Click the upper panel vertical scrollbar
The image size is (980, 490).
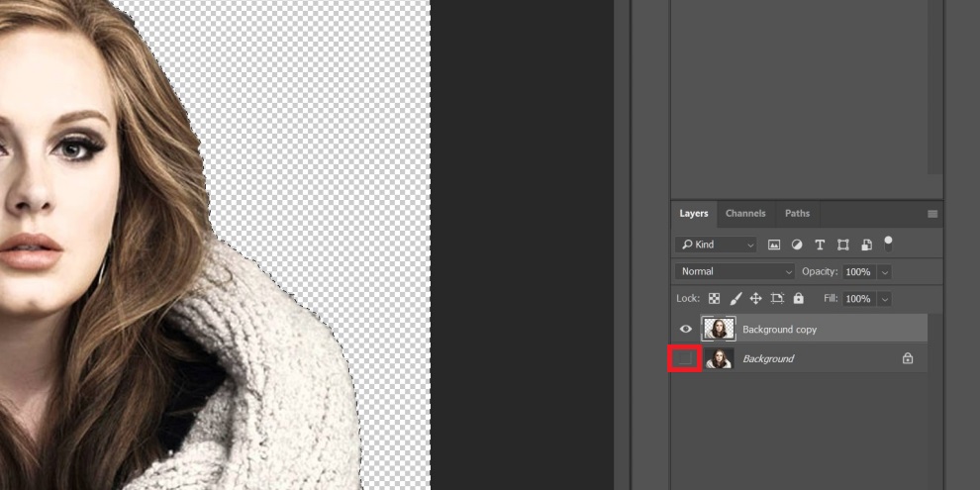click(934, 87)
